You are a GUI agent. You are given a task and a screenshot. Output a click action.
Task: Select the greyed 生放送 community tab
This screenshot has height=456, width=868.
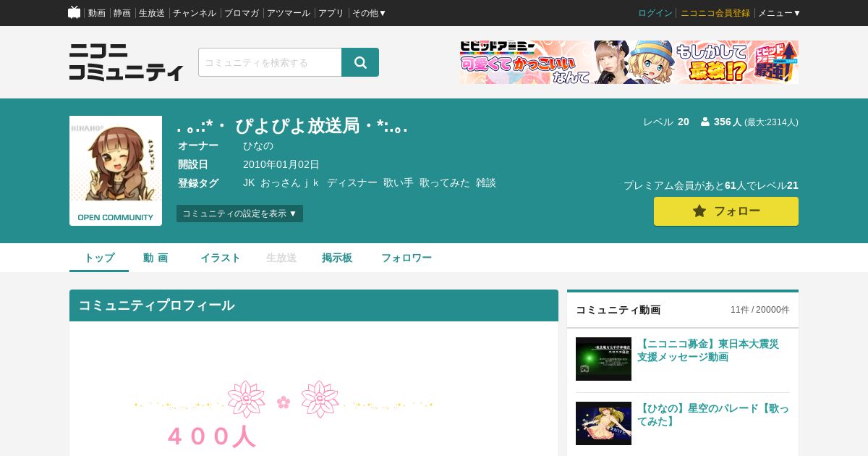[281, 258]
